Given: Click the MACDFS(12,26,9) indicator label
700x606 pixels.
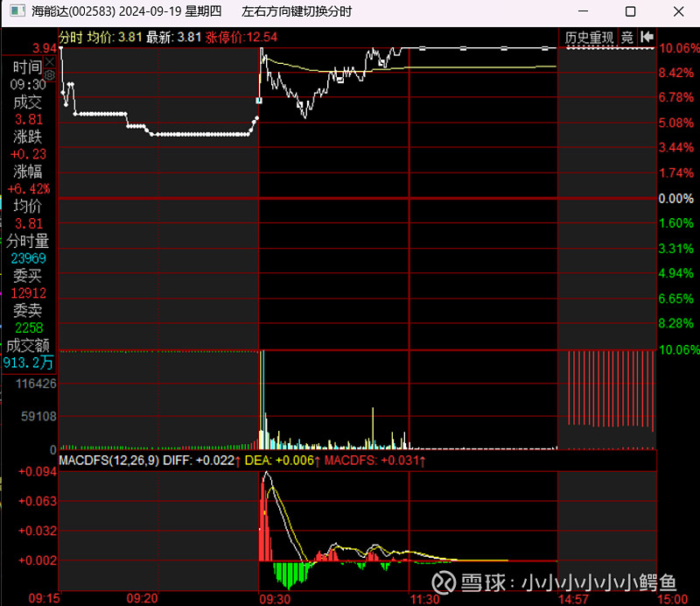Looking at the screenshot, I should 109,459.
